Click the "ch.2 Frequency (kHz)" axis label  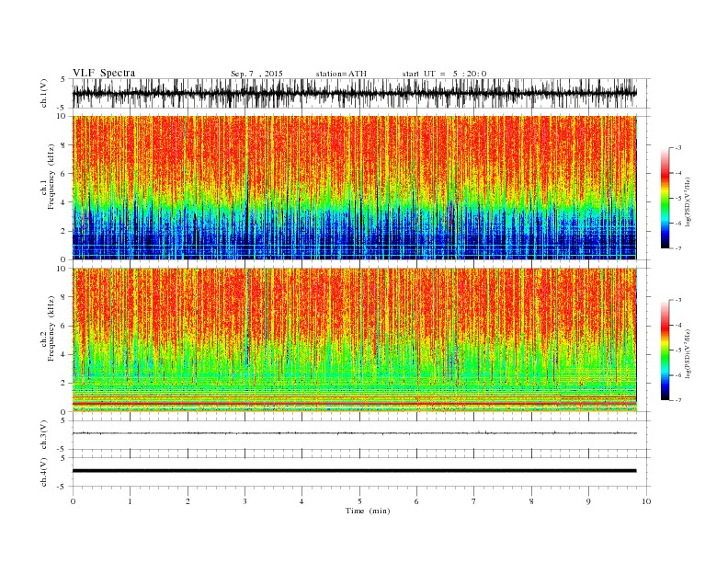click(x=48, y=327)
